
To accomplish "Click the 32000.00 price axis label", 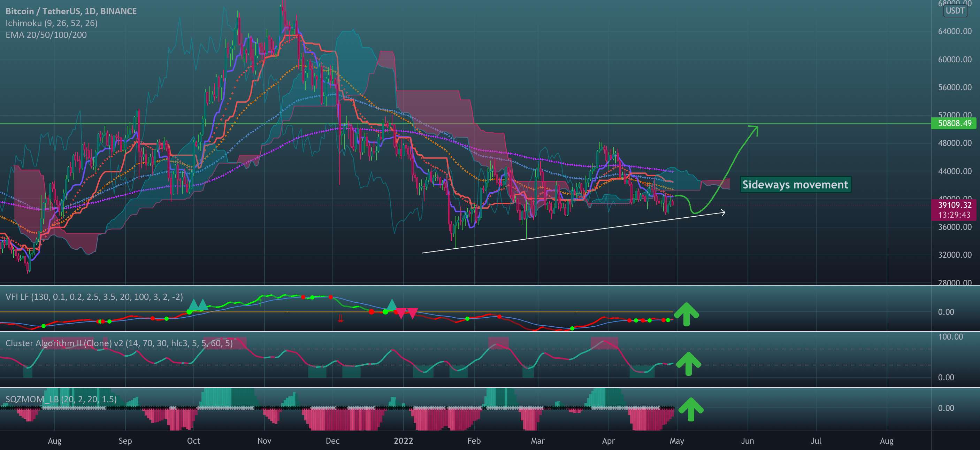I will (955, 255).
